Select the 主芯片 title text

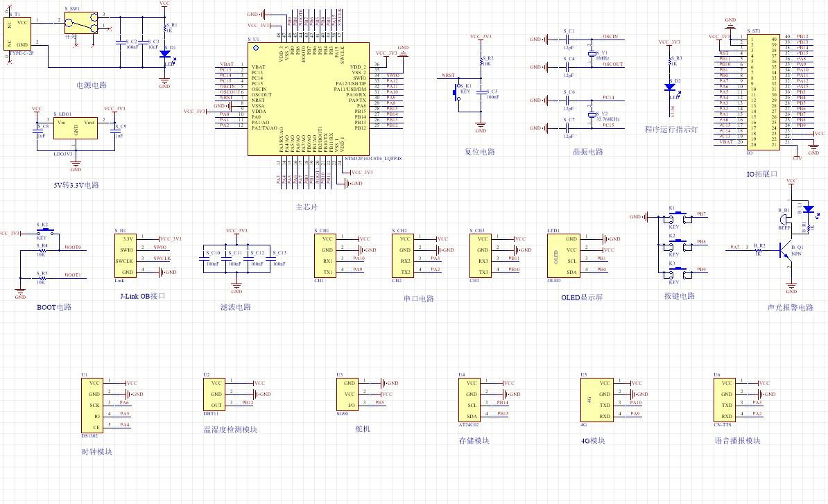[x=307, y=207]
